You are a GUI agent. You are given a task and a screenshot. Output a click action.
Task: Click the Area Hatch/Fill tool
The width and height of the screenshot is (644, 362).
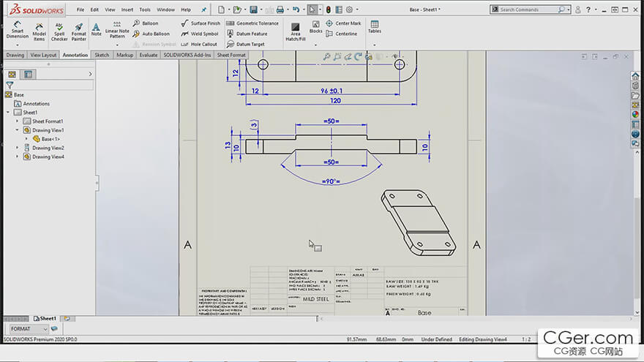click(x=295, y=29)
